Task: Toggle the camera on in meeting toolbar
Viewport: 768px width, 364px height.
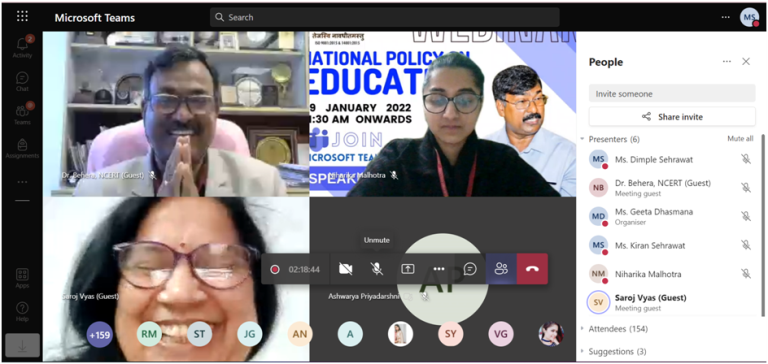Action: point(346,269)
